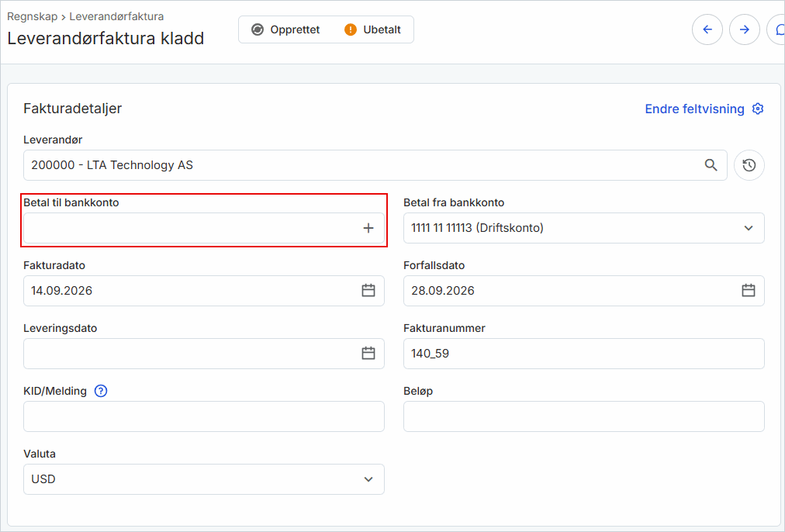Screen dimensions: 785x532
Task: Click the Beløp amount field
Action: click(x=584, y=416)
